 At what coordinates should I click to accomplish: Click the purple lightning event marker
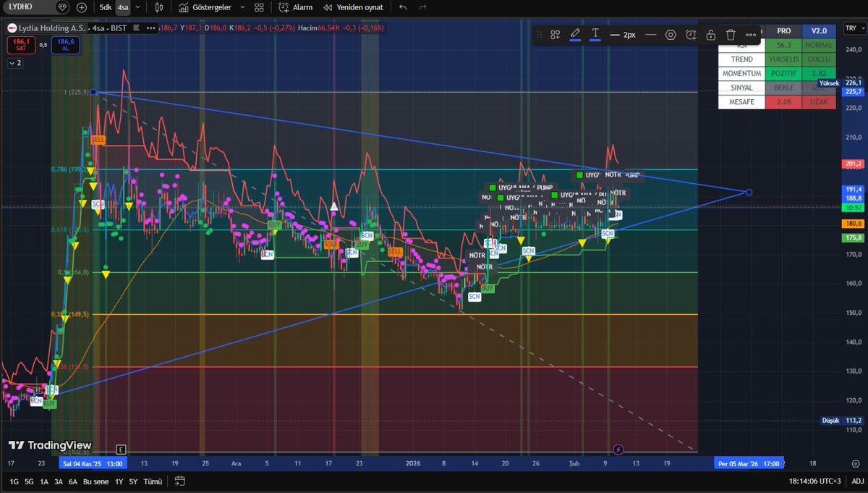pyautogui.click(x=618, y=450)
